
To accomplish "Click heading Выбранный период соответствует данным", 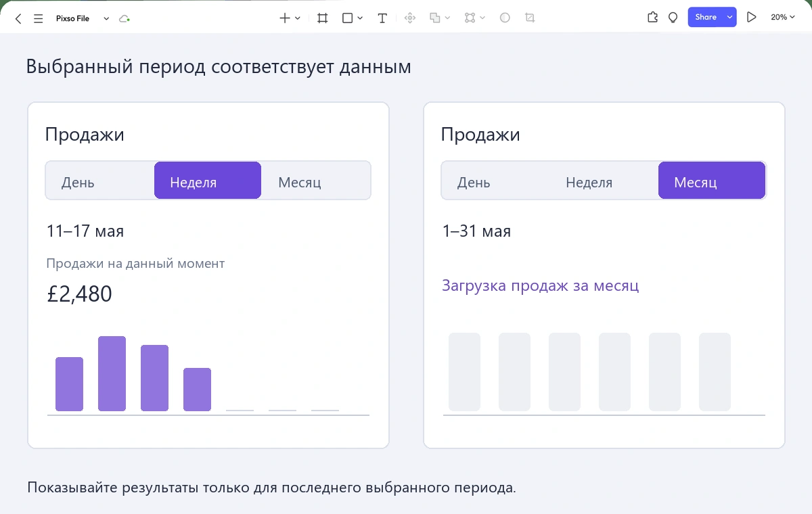I will pyautogui.click(x=219, y=67).
